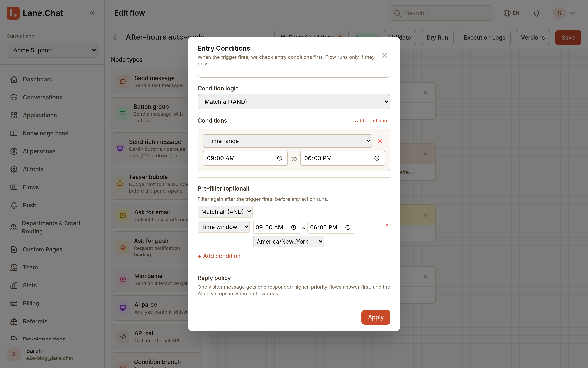This screenshot has width=588, height=368.
Task: Go back with the arrow beside After-hours auto-reply
Action: [115, 38]
